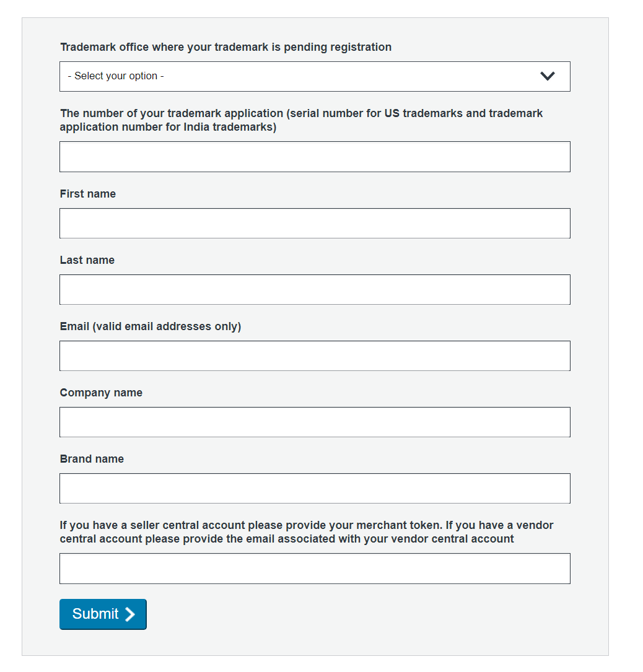Focus the Email address input field
The image size is (643, 672).
tap(315, 356)
